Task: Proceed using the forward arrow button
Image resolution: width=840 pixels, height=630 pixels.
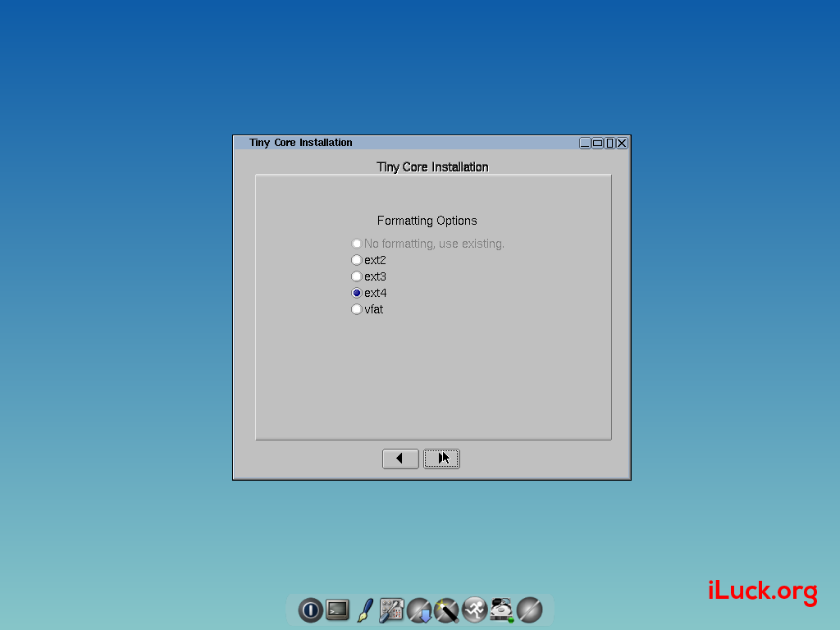Action: [441, 458]
